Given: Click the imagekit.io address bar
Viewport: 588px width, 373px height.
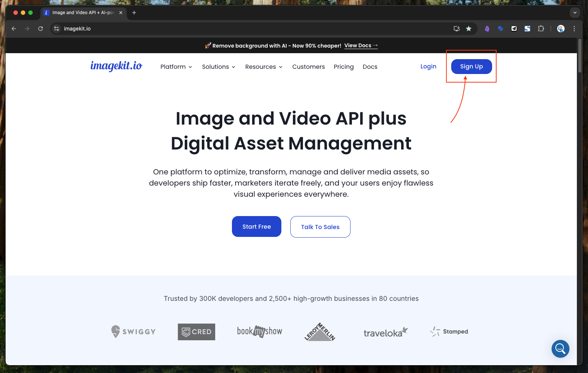Looking at the screenshot, I should (223, 29).
